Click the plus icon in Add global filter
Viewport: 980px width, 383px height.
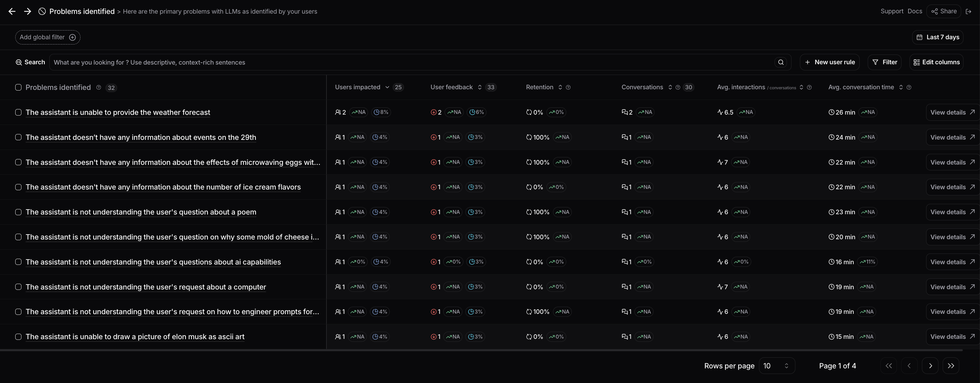(x=72, y=37)
